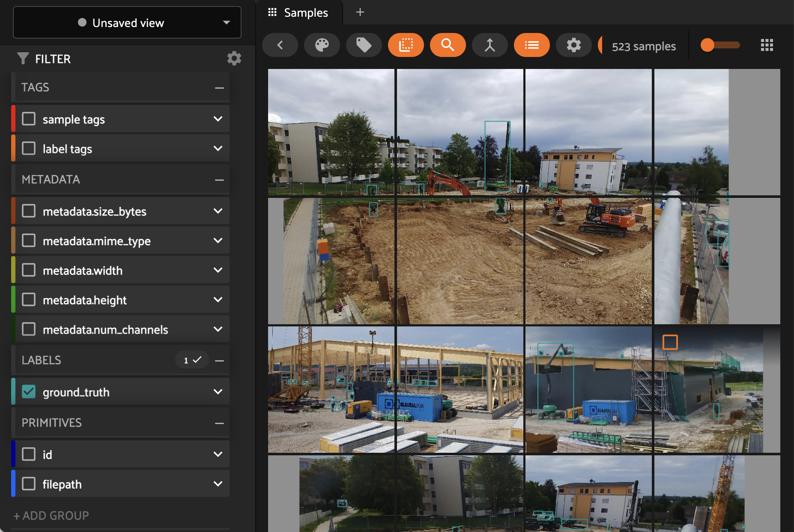Click the grid layout icon
This screenshot has height=532, width=794.
pos(767,45)
